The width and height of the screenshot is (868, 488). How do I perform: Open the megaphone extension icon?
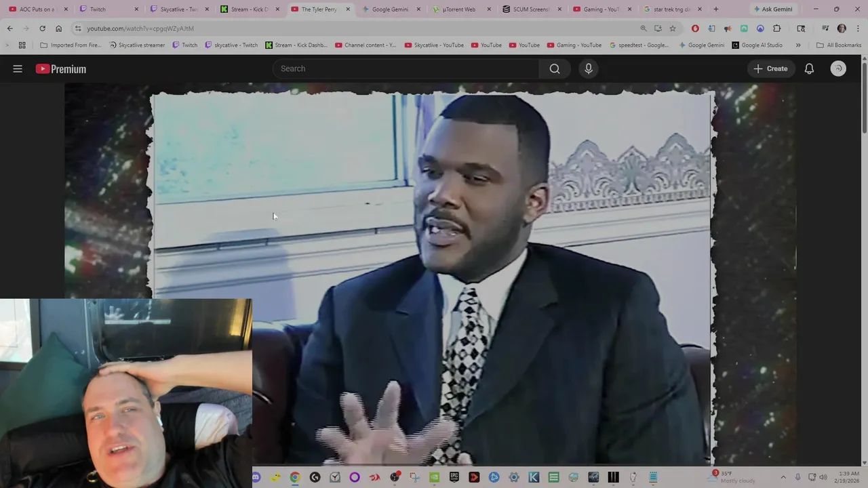(728, 28)
